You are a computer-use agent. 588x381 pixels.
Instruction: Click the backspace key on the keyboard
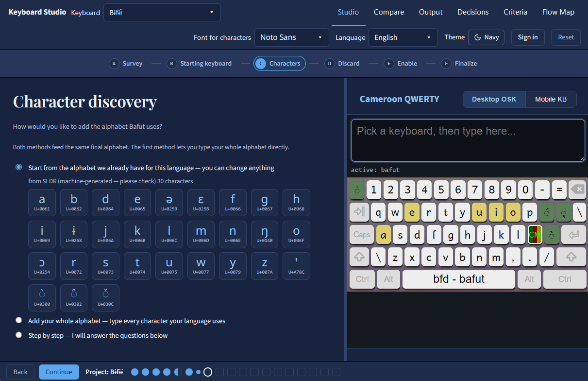click(577, 190)
